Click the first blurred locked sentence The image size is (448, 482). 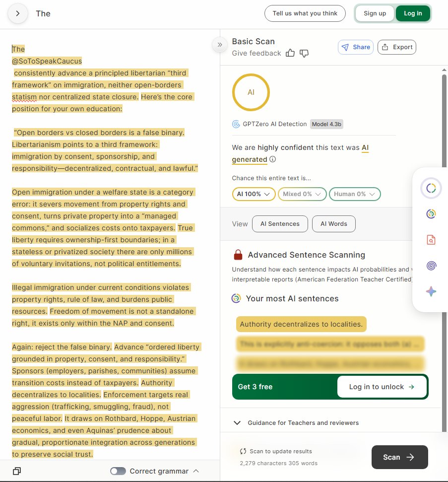(x=330, y=344)
